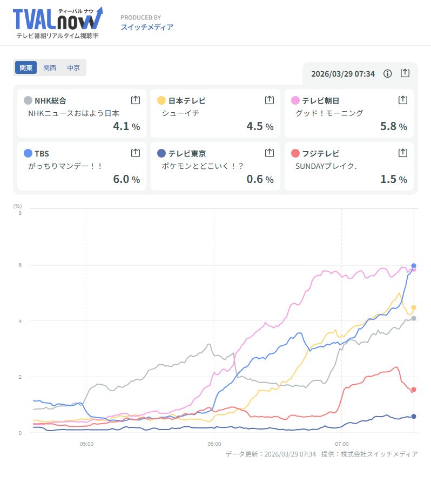Click the share icon on TBS card
Screen dimensions: 431x504
136,153
